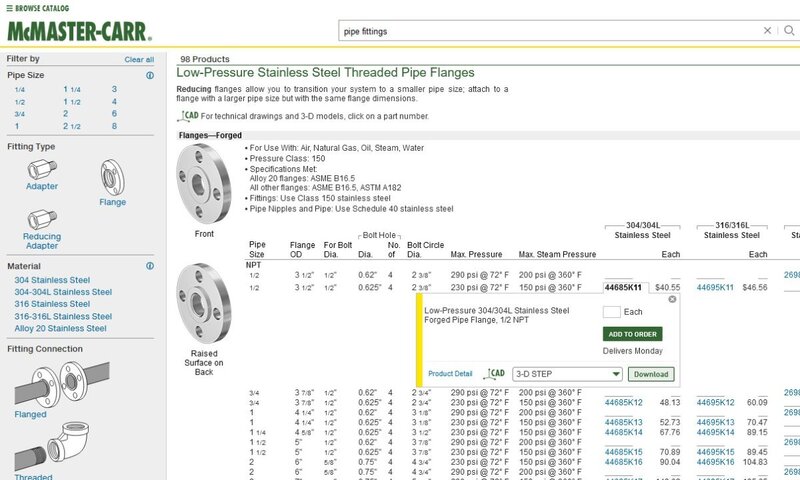Filter by pipe size 1/2
The image size is (800, 480).
pyautogui.click(x=20, y=102)
